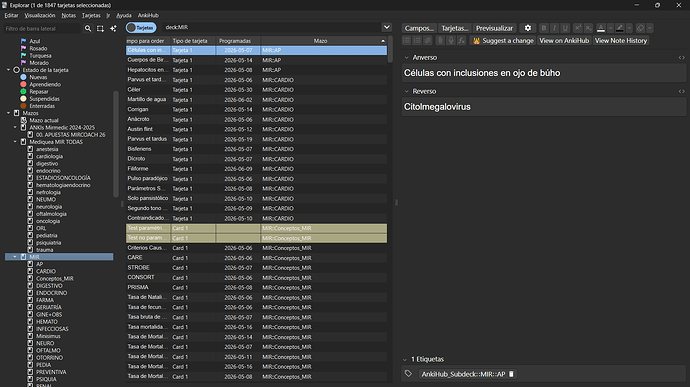Click the sidebar edit tool icon
The width and height of the screenshot is (690, 387).
tap(113, 28)
